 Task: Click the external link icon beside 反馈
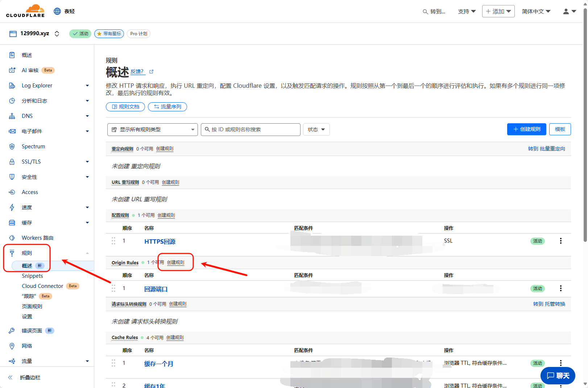point(152,72)
